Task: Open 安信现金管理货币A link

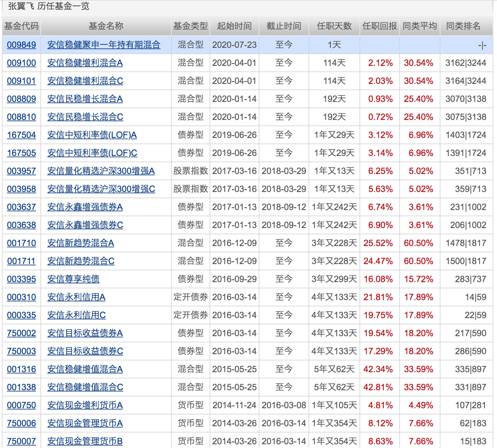Action: click(85, 423)
